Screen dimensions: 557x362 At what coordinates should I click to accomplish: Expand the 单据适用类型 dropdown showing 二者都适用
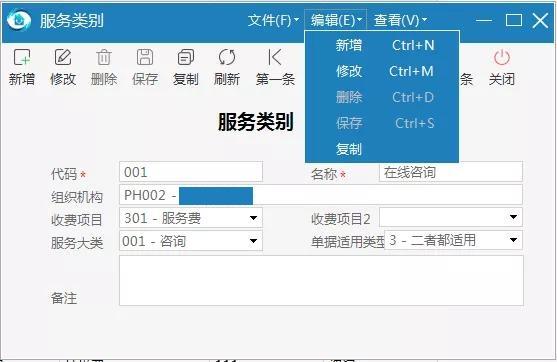(513, 240)
